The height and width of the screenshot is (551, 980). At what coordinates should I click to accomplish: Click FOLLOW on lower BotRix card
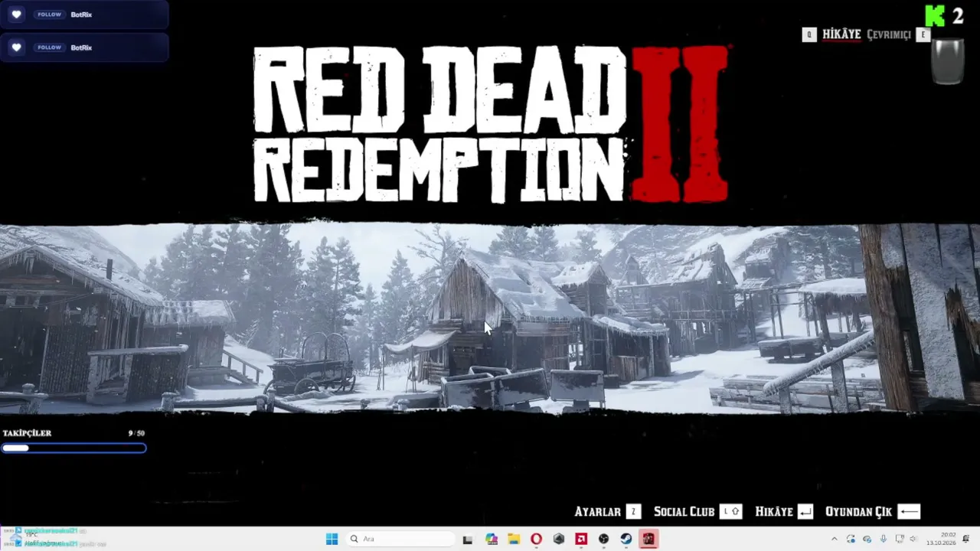pyautogui.click(x=49, y=47)
